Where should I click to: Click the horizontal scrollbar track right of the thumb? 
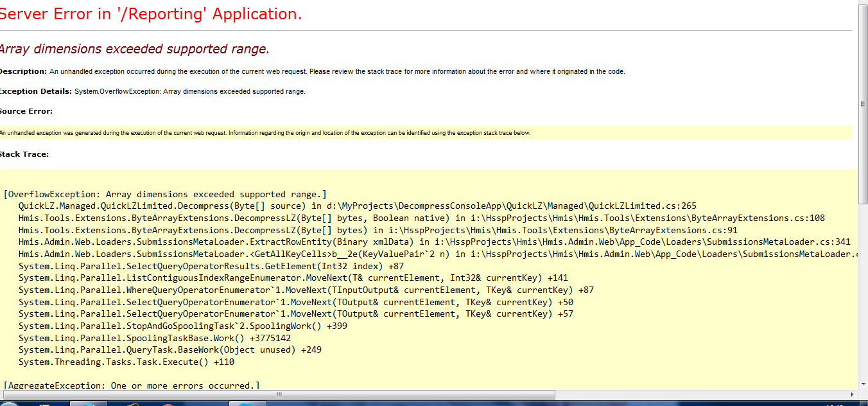point(706,394)
